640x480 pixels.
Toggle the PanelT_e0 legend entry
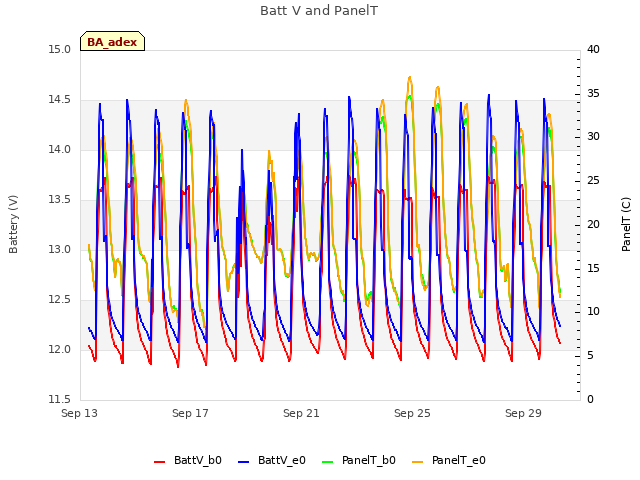[x=449, y=460]
